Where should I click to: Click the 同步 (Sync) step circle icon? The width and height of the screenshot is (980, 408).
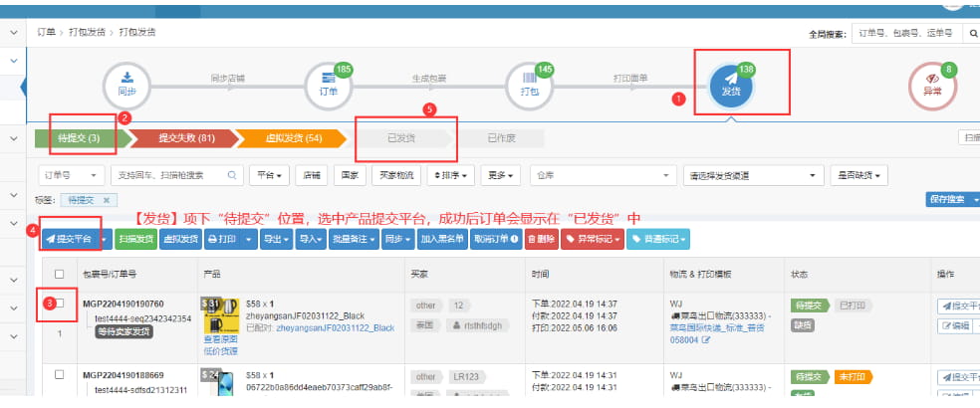point(126,84)
